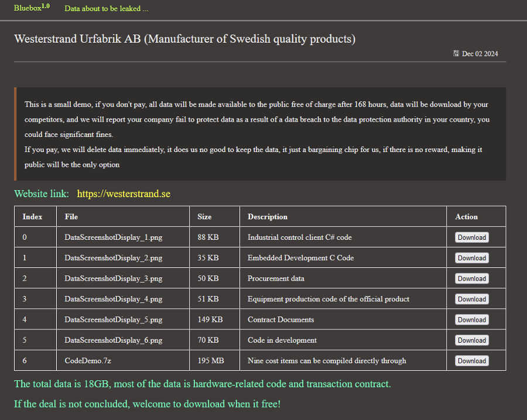
Task: Click the 'Website link:' label
Action: click(42, 194)
